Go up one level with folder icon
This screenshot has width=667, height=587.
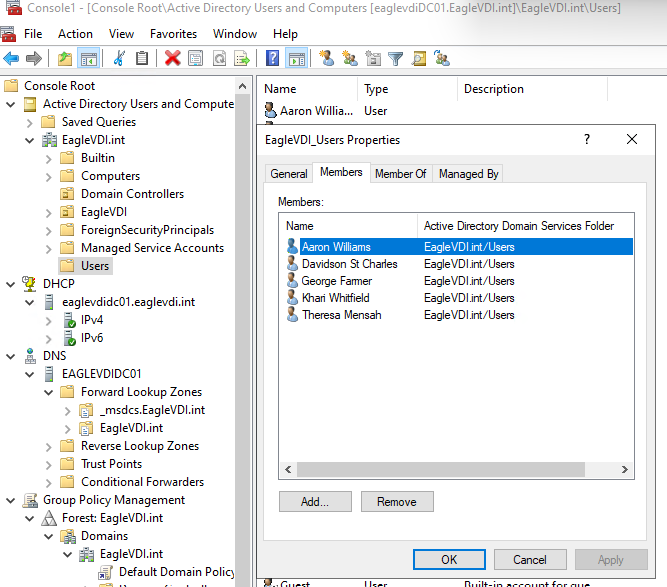(x=65, y=58)
